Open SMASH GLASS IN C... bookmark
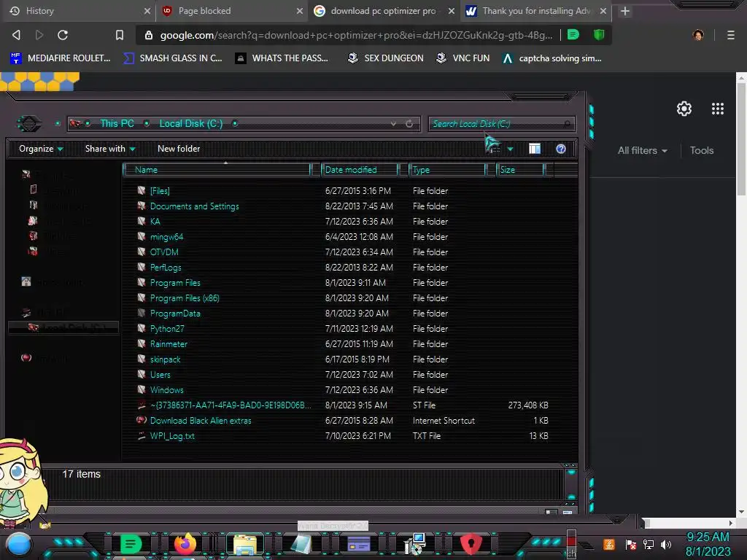747x560 pixels. click(173, 58)
